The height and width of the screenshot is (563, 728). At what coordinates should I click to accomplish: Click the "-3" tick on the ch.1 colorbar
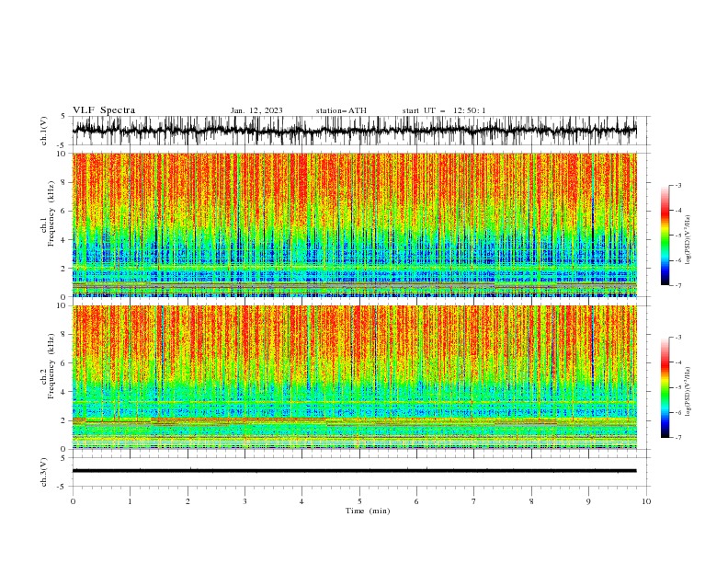pyautogui.click(x=677, y=185)
